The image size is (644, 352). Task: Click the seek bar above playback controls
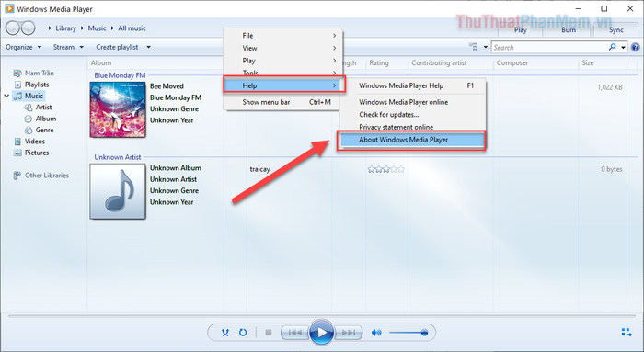(322, 316)
